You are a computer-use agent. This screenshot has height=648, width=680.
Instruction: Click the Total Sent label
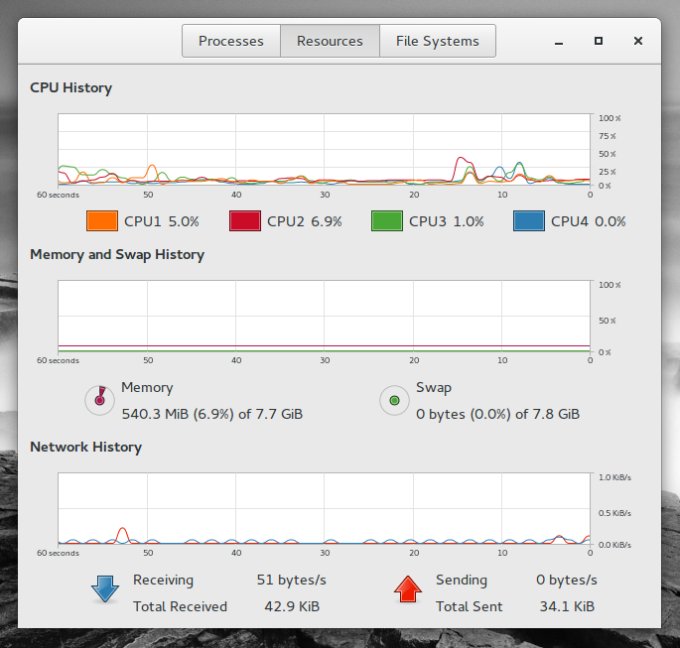[469, 606]
